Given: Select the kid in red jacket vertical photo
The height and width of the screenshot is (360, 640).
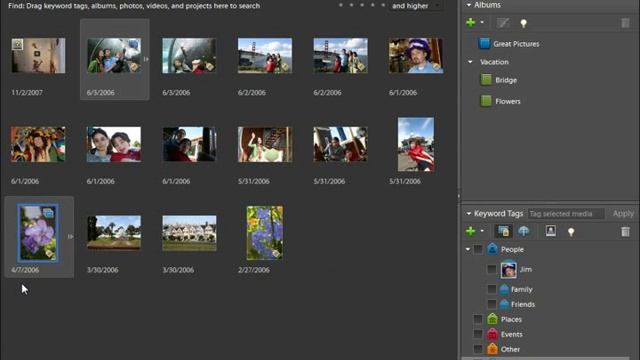Looking at the screenshot, I should [416, 144].
